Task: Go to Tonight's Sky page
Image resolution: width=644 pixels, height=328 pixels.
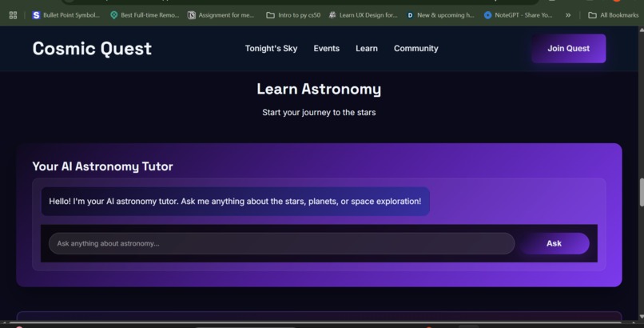Action: coord(271,49)
